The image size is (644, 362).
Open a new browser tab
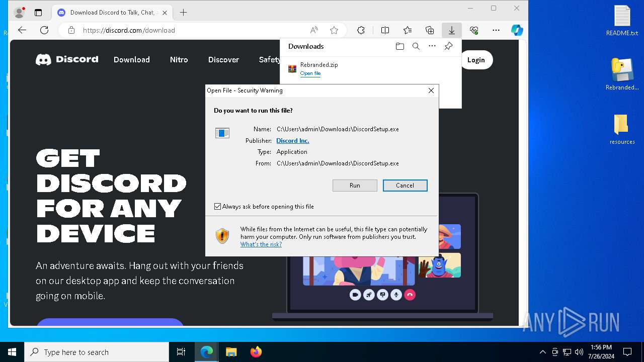(183, 13)
